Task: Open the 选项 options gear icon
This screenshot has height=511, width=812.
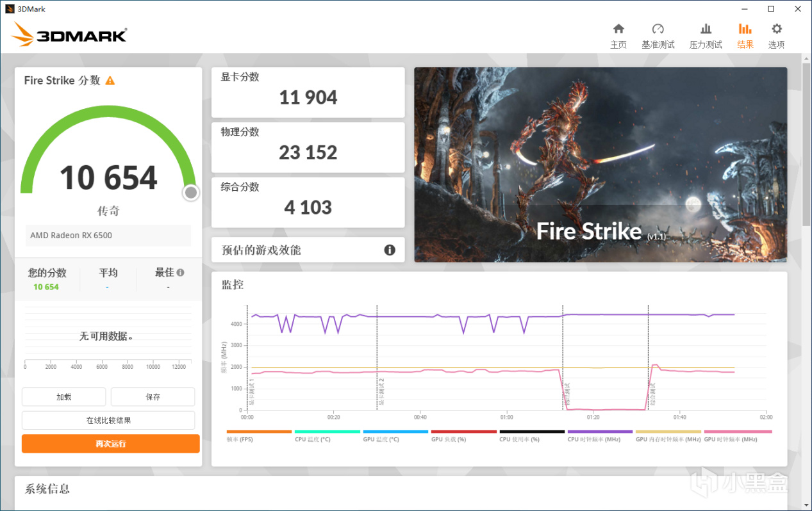Action: [x=777, y=29]
